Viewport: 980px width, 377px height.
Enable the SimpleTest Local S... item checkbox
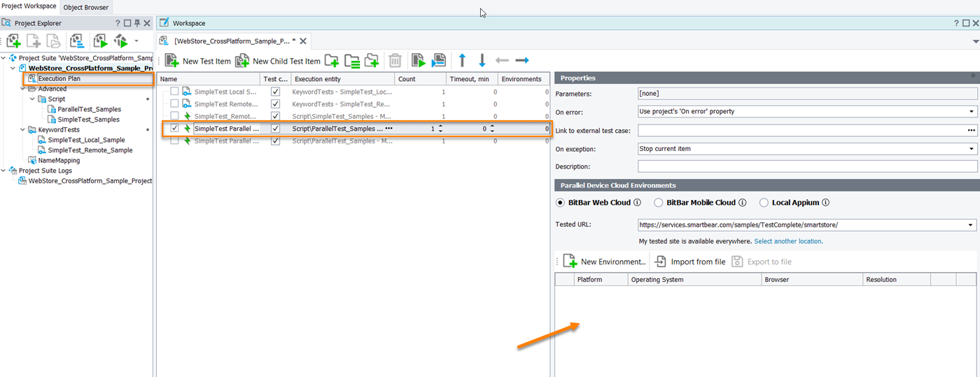(174, 92)
